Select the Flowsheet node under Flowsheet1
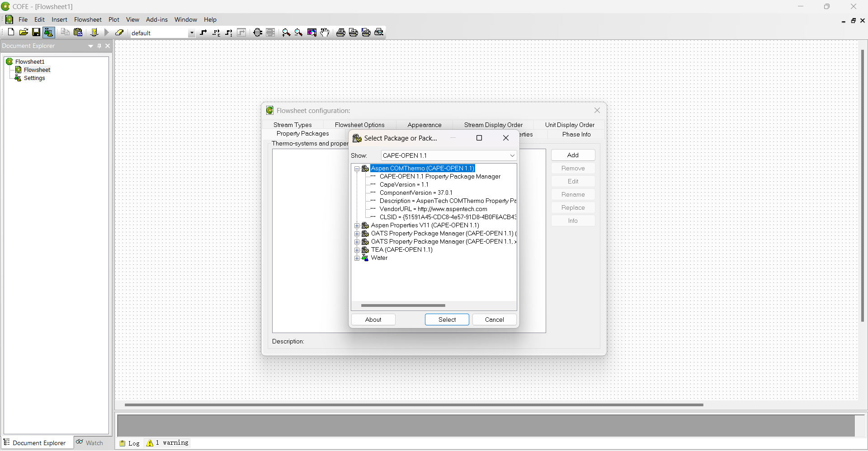Image resolution: width=868 pixels, height=451 pixels. point(37,70)
